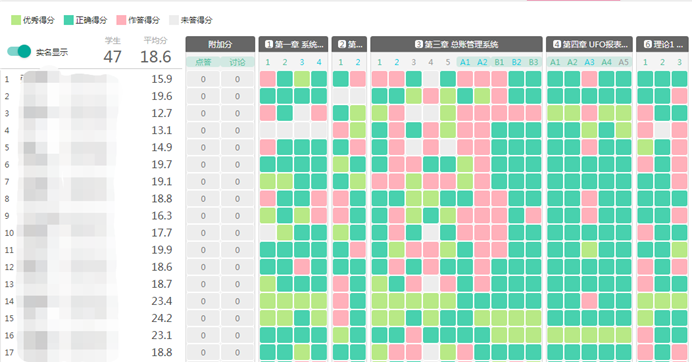Click the 讨论 sub-column header

(x=237, y=62)
